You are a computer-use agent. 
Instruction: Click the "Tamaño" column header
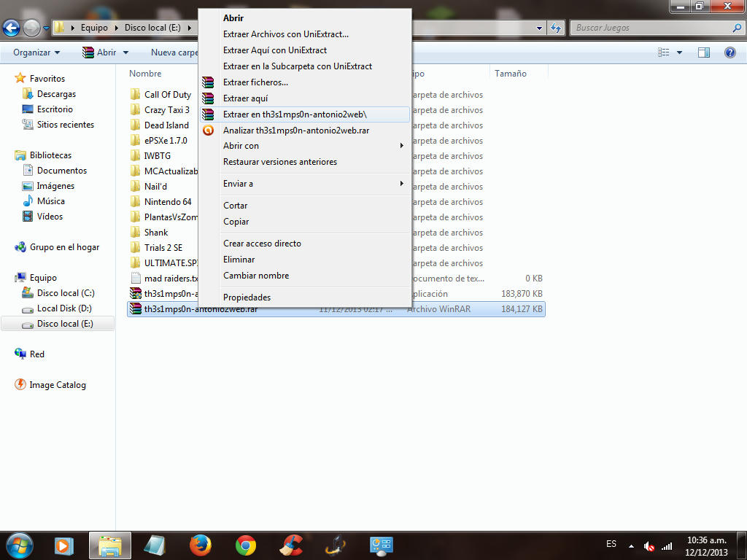[x=511, y=74]
